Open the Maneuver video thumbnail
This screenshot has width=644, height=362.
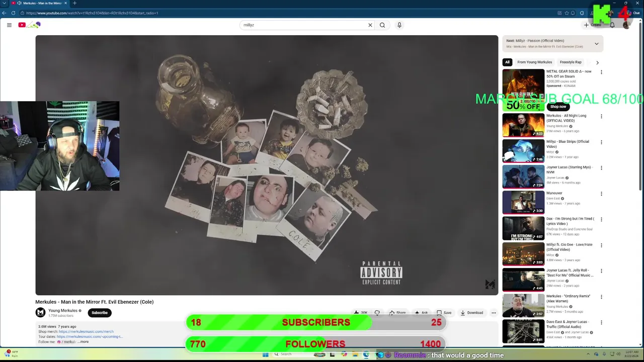click(523, 202)
